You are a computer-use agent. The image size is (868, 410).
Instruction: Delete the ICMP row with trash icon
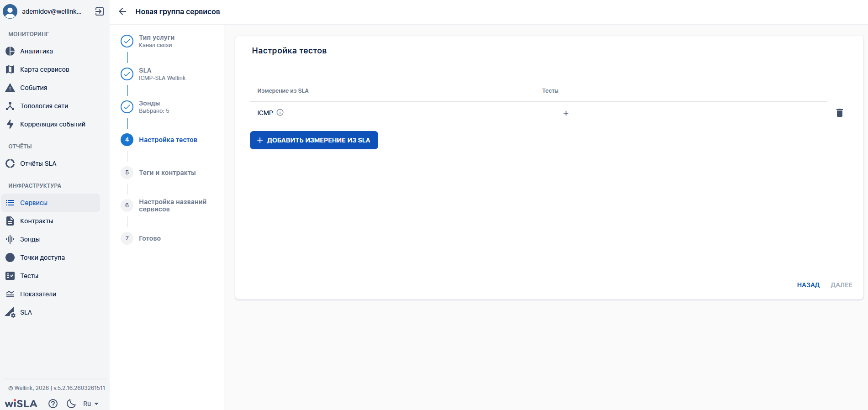coord(840,113)
